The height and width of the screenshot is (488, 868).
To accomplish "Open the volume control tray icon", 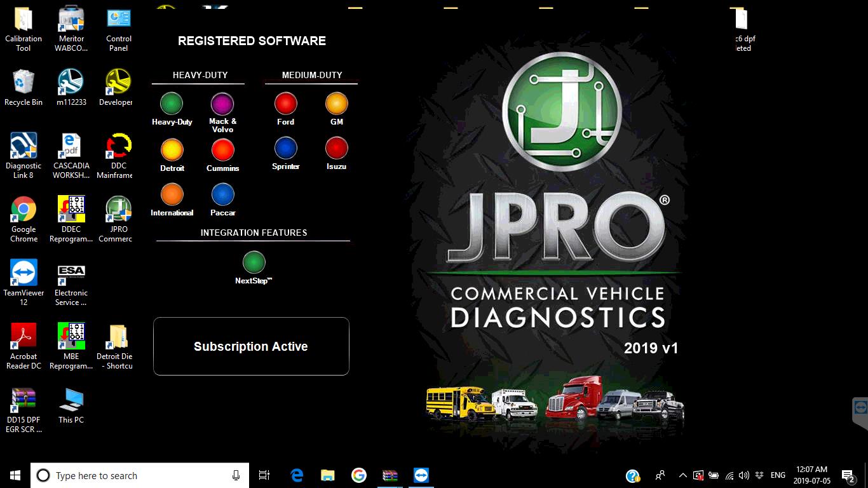I will point(744,475).
